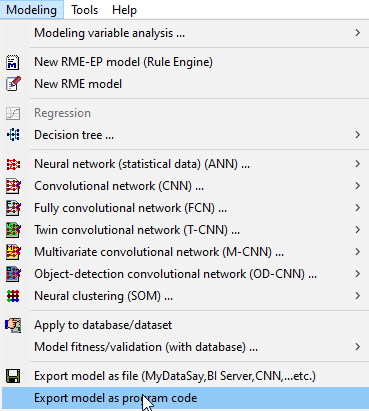Click the Object-detection OD-CNN icon
This screenshot has height=411, width=369.
tap(13, 274)
